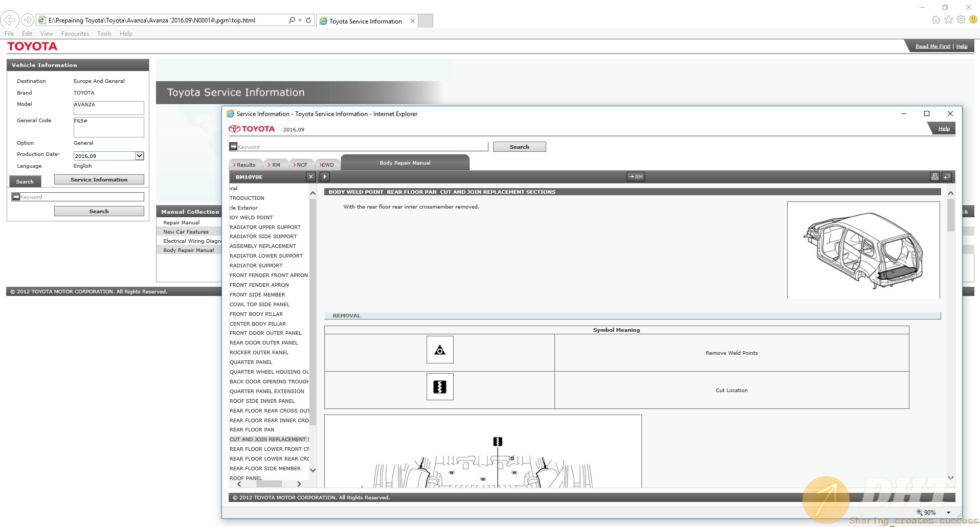Viewport: 980px width, 527px height.
Task: Close the BM19Y0E tree panel
Action: [311, 177]
